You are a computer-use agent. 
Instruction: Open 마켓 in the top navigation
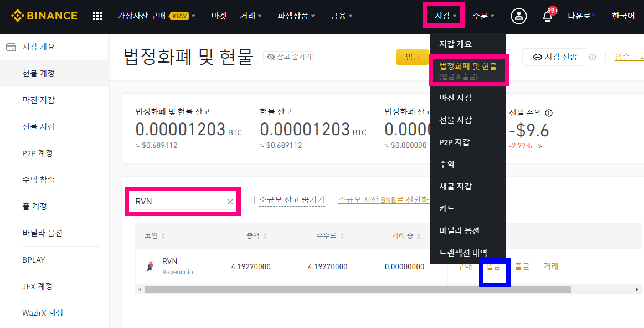[x=219, y=16]
